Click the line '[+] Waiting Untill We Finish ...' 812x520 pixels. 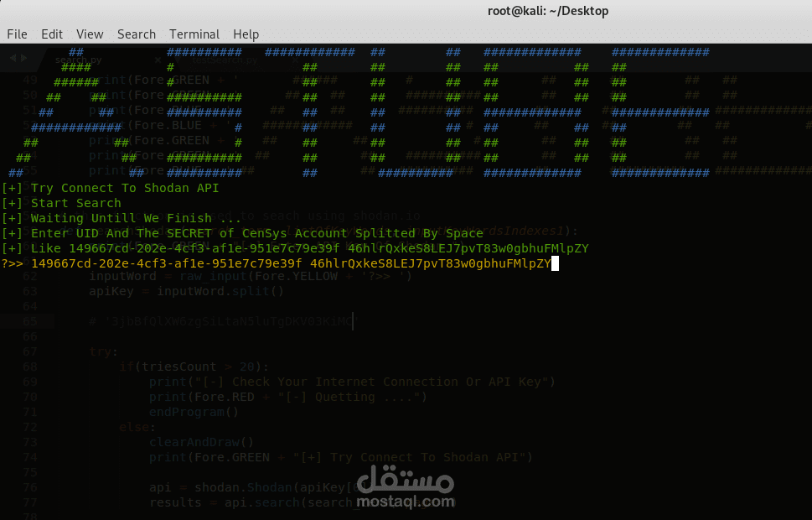click(122, 218)
